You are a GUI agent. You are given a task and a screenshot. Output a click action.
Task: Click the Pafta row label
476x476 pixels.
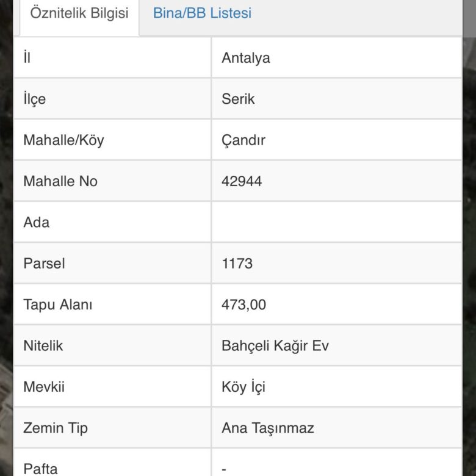tap(40, 468)
